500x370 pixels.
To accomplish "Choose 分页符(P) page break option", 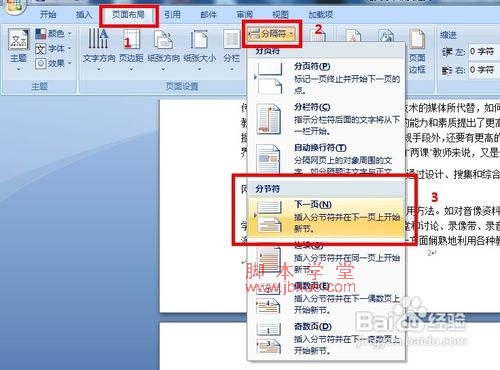I will pyautogui.click(x=326, y=78).
